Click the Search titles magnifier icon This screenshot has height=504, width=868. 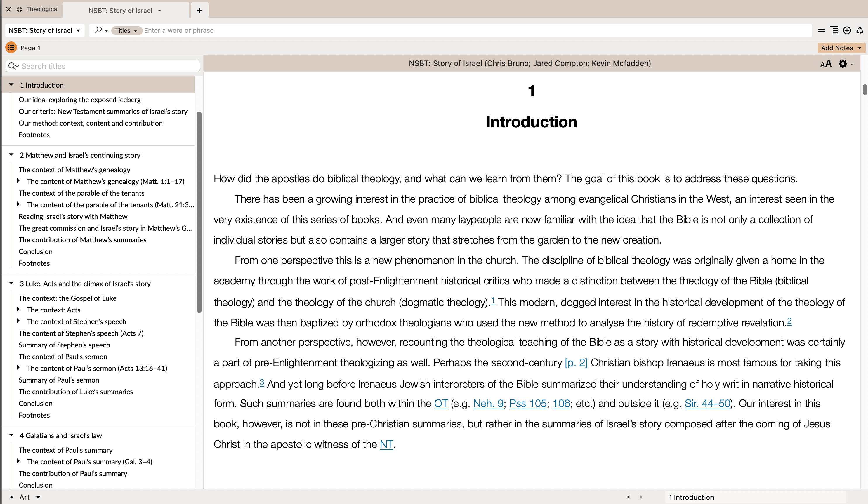click(13, 66)
